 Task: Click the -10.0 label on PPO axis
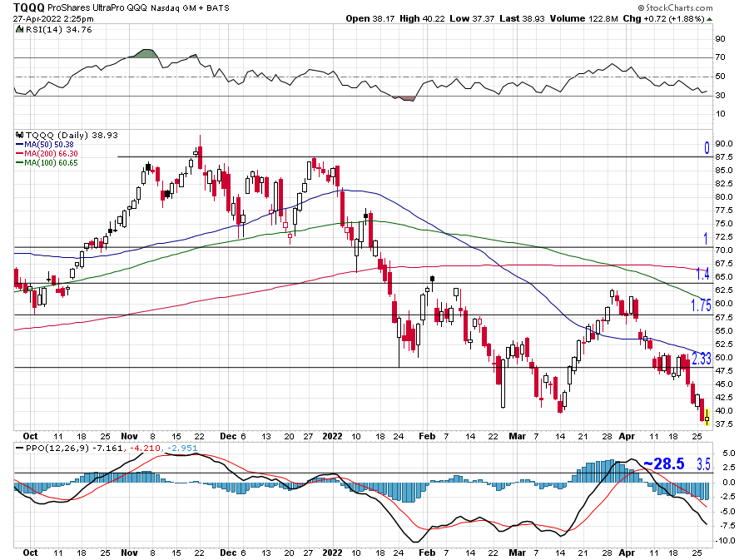[x=725, y=541]
